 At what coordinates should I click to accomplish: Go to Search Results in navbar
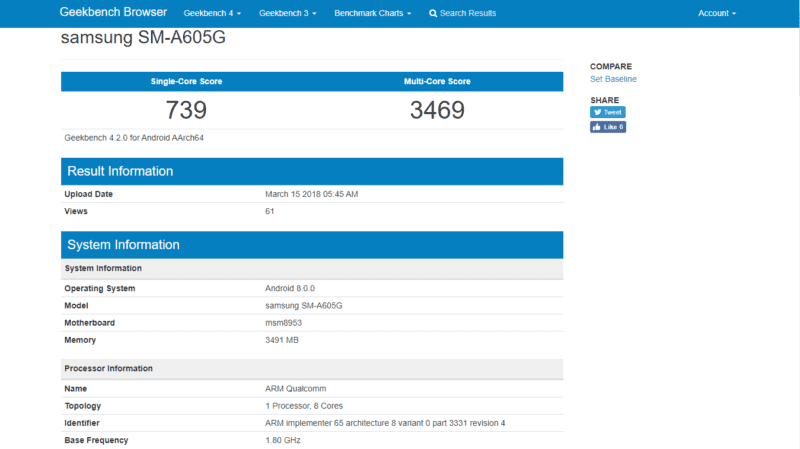pos(467,14)
